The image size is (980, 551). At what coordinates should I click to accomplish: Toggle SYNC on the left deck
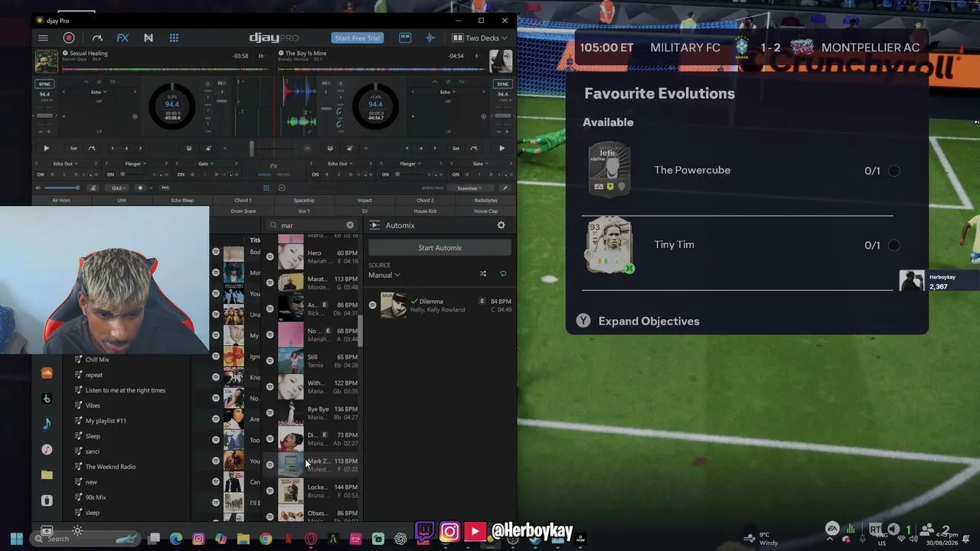[x=44, y=83]
